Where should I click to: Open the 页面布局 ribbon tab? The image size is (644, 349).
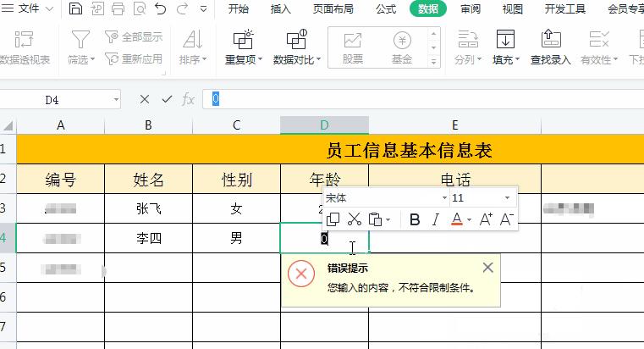333,9
